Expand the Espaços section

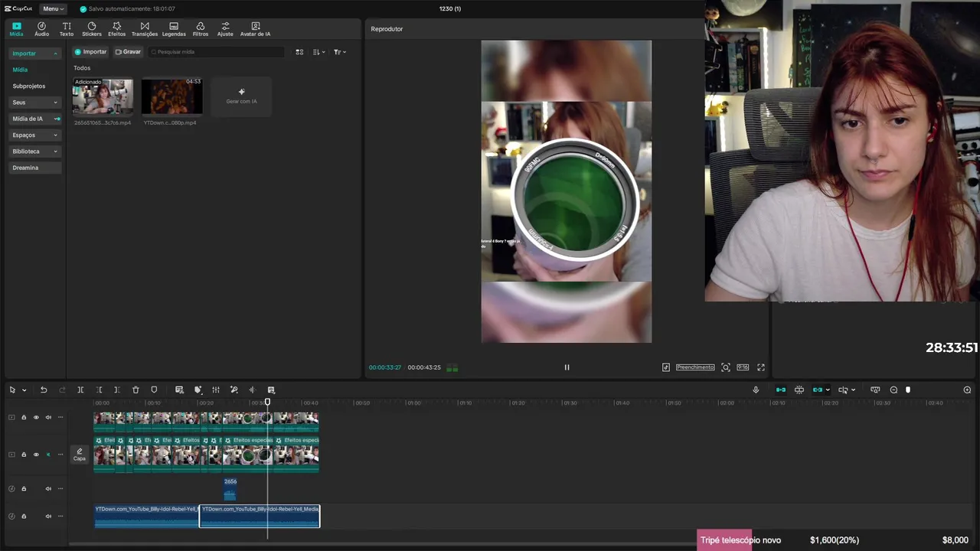(34, 135)
